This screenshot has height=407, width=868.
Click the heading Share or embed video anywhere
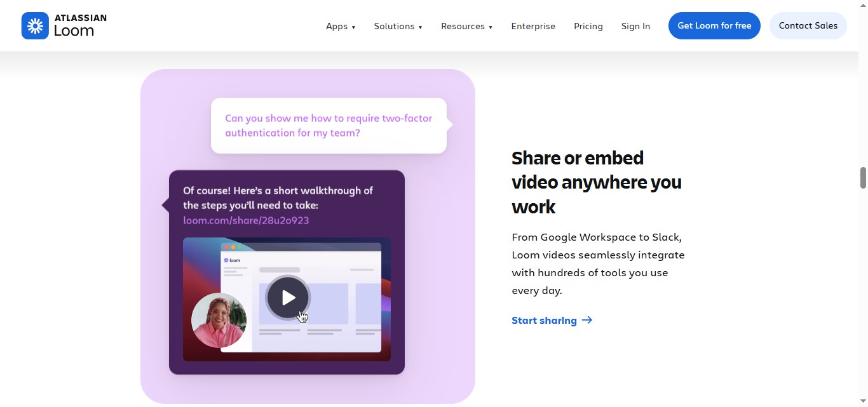(597, 182)
